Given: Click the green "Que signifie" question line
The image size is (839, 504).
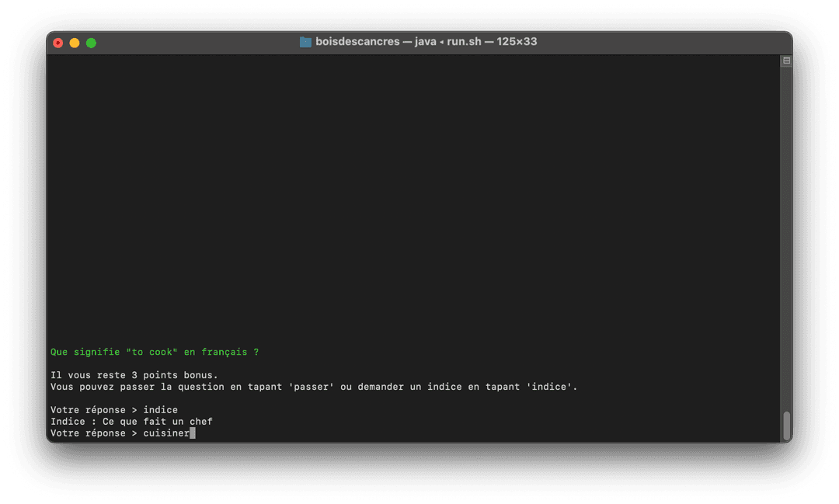Looking at the screenshot, I should pos(154,352).
